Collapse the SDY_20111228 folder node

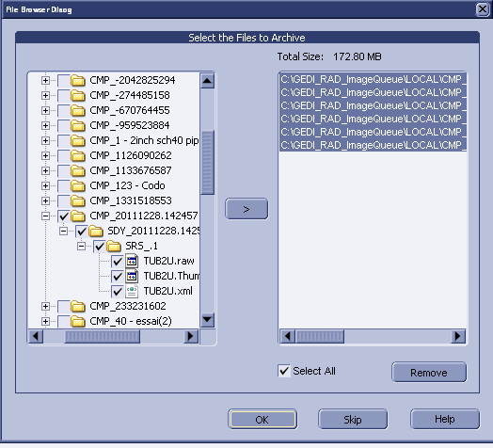(63, 232)
